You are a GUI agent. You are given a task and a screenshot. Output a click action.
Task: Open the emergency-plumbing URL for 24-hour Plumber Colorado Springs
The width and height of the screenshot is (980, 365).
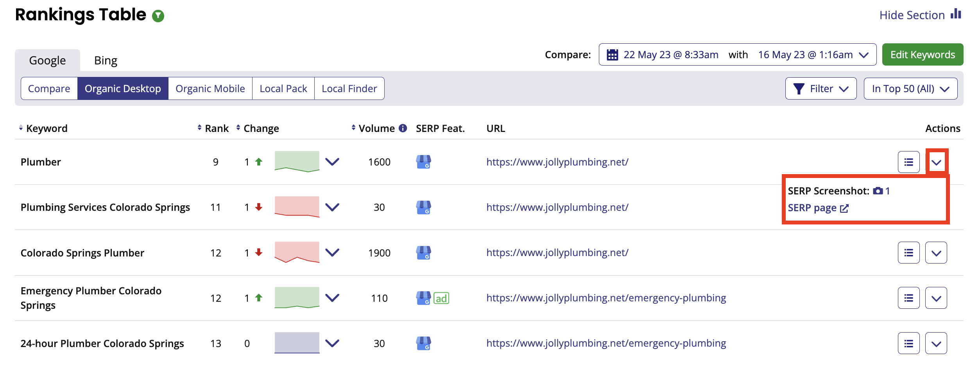tap(606, 343)
